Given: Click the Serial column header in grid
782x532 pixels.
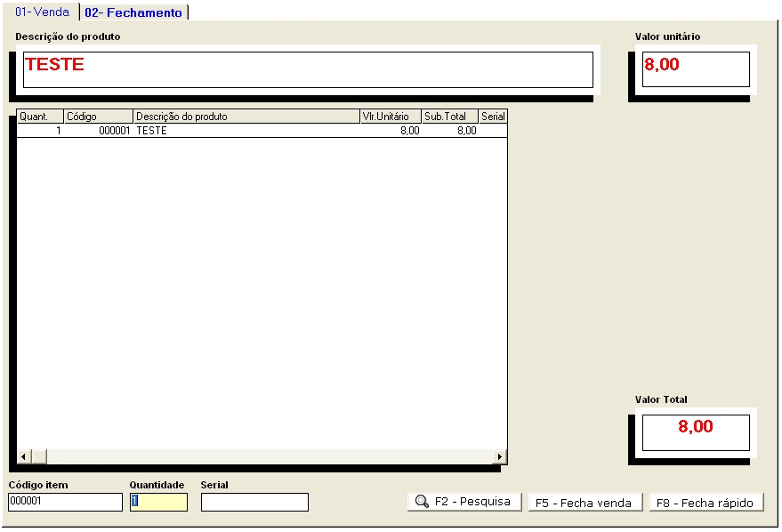Looking at the screenshot, I should tap(493, 117).
